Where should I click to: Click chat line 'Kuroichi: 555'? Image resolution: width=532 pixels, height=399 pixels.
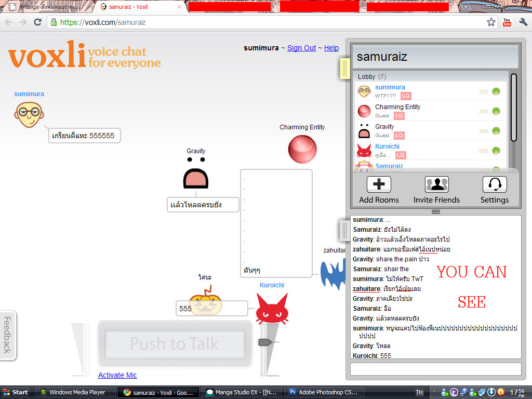372,355
